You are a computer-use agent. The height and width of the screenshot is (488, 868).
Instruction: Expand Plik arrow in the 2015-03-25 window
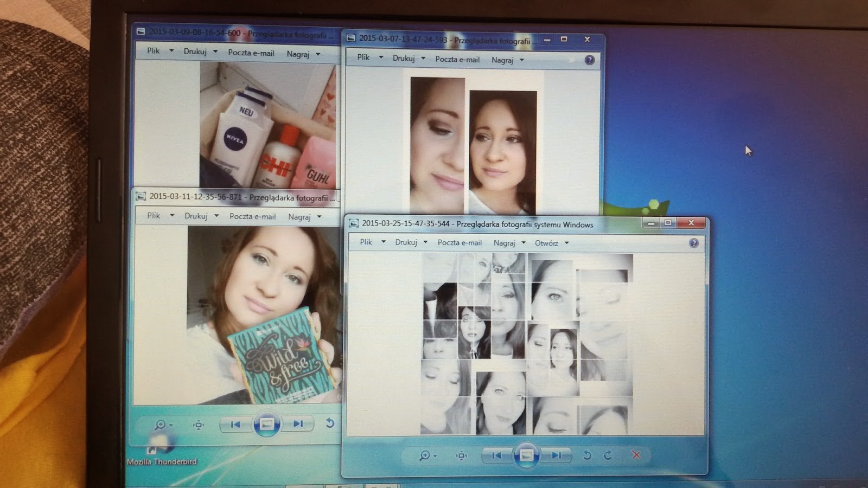pyautogui.click(x=383, y=242)
